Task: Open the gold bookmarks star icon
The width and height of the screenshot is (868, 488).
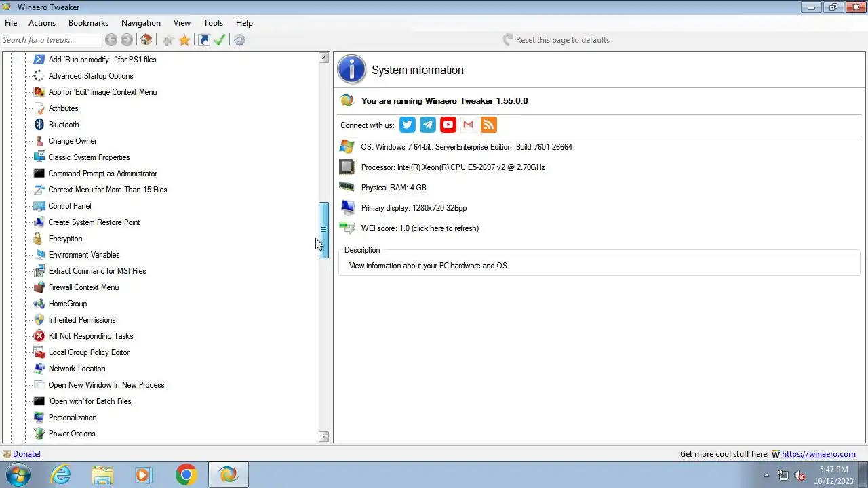Action: pyautogui.click(x=184, y=40)
